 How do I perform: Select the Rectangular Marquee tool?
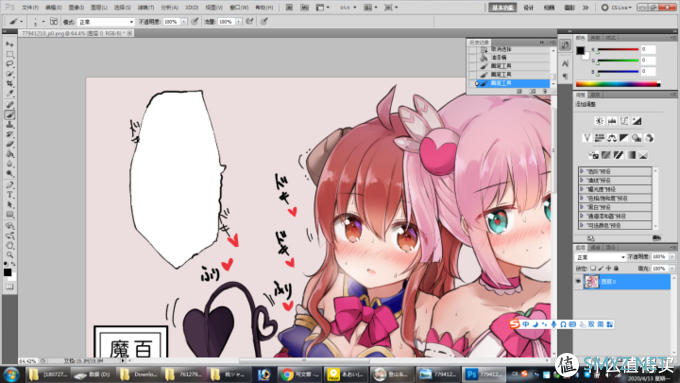pos(10,54)
